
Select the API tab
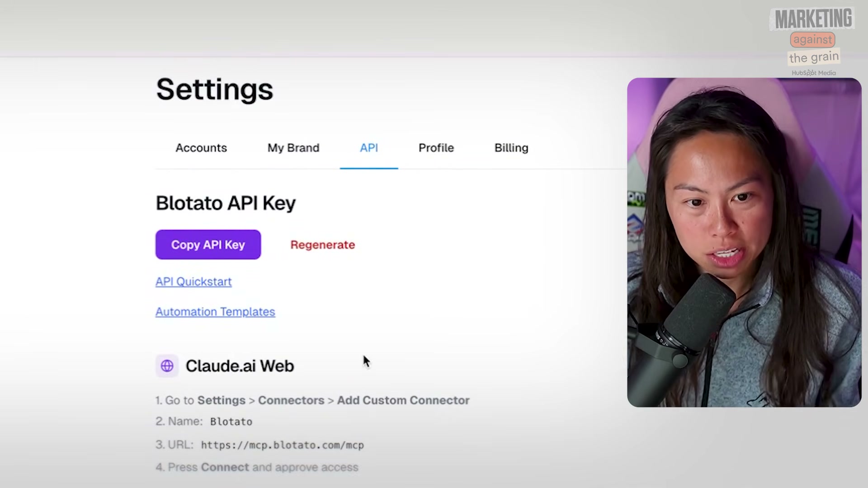(x=369, y=148)
